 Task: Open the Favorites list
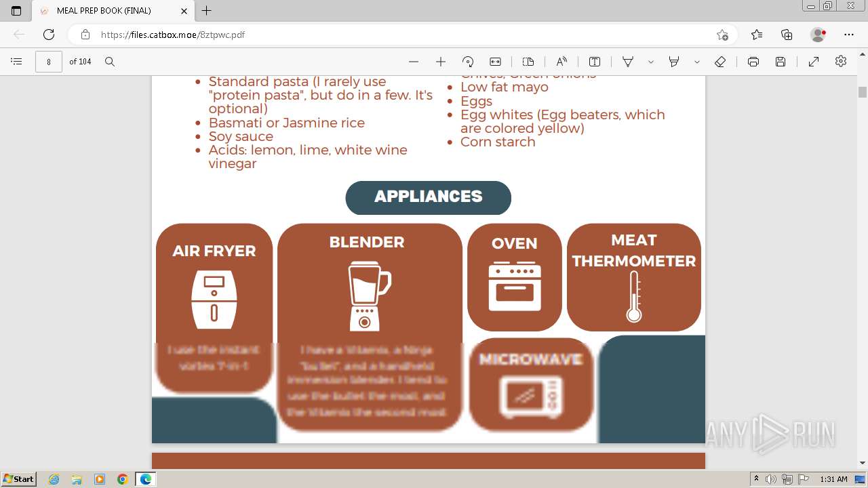(757, 35)
